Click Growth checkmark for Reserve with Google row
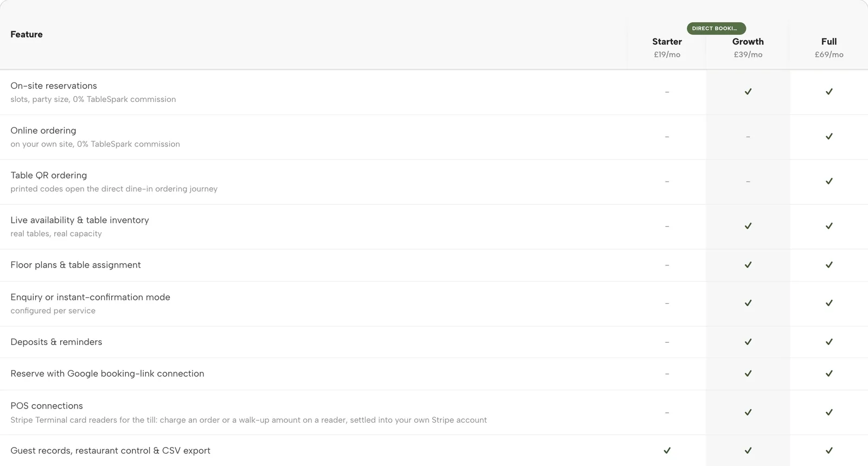Image resolution: width=868 pixels, height=466 pixels. point(748,374)
